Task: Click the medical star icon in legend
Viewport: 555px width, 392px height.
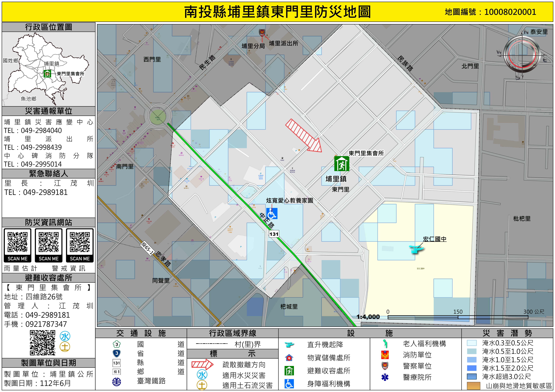Action: coord(385,377)
